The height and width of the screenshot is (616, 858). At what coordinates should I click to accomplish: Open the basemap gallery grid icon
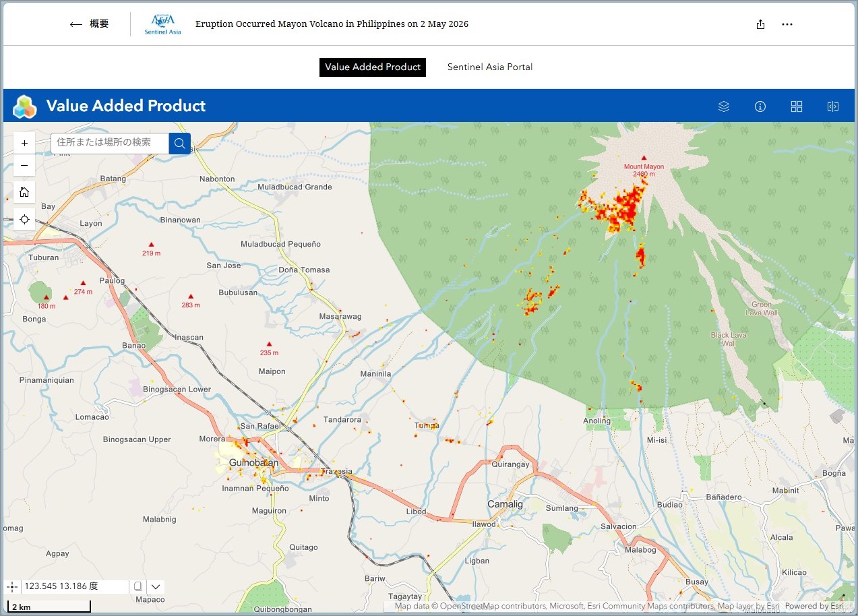point(797,106)
